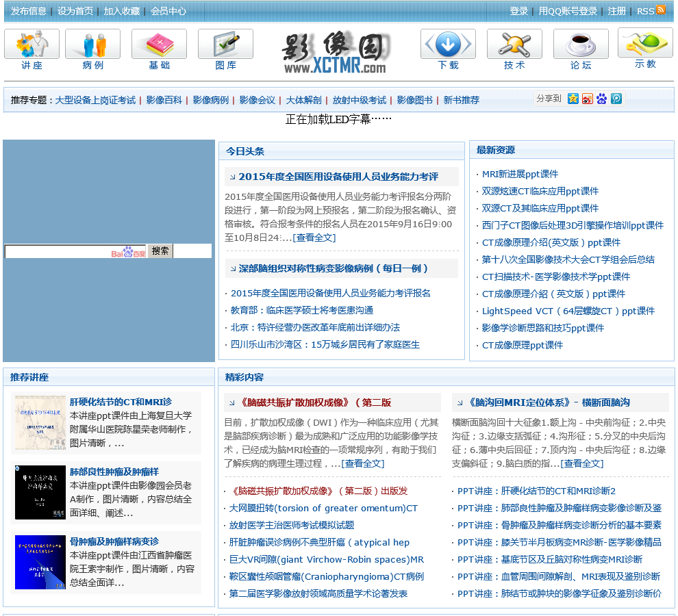Open 肝硬化结节的CT和MRI诊 lecture title

tap(121, 402)
